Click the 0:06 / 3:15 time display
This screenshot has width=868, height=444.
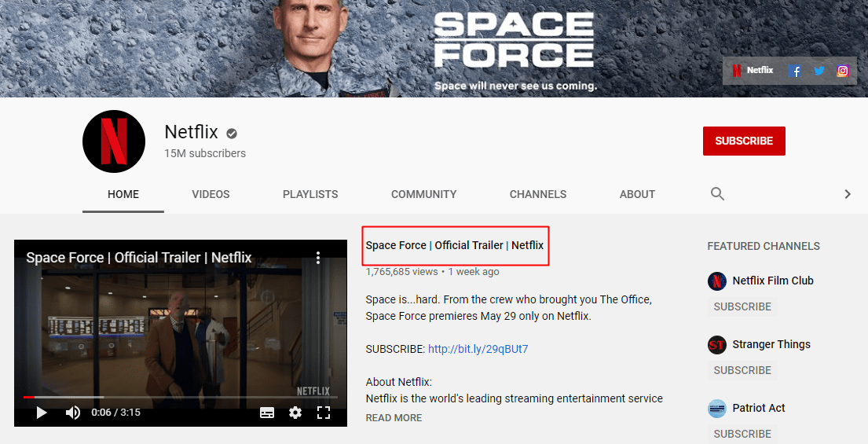[x=115, y=413]
